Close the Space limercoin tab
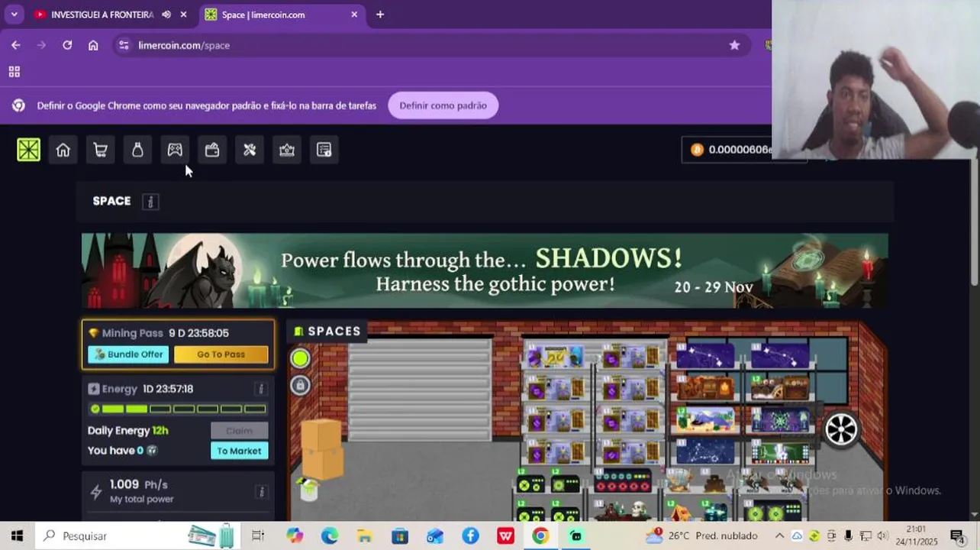This screenshot has height=550, width=980. pyautogui.click(x=354, y=15)
